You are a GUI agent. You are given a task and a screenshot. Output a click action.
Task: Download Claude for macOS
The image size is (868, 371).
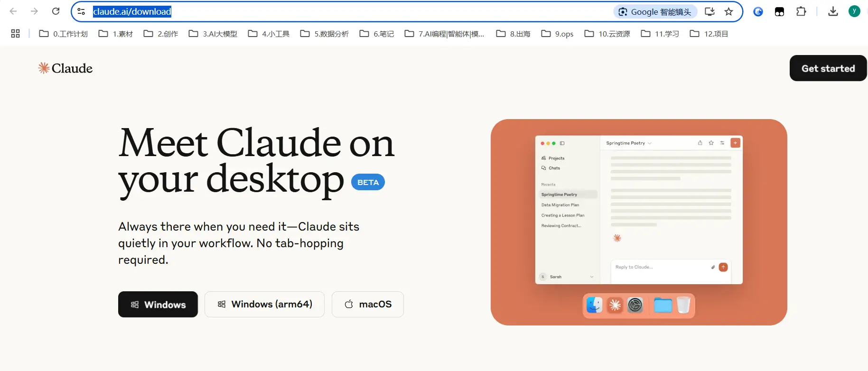pyautogui.click(x=368, y=304)
